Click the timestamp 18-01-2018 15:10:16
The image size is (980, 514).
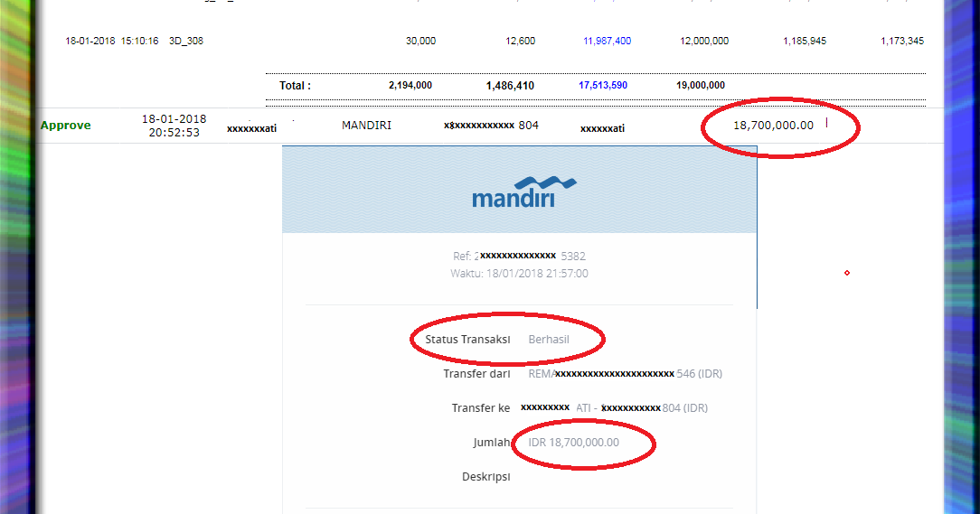tap(112, 41)
